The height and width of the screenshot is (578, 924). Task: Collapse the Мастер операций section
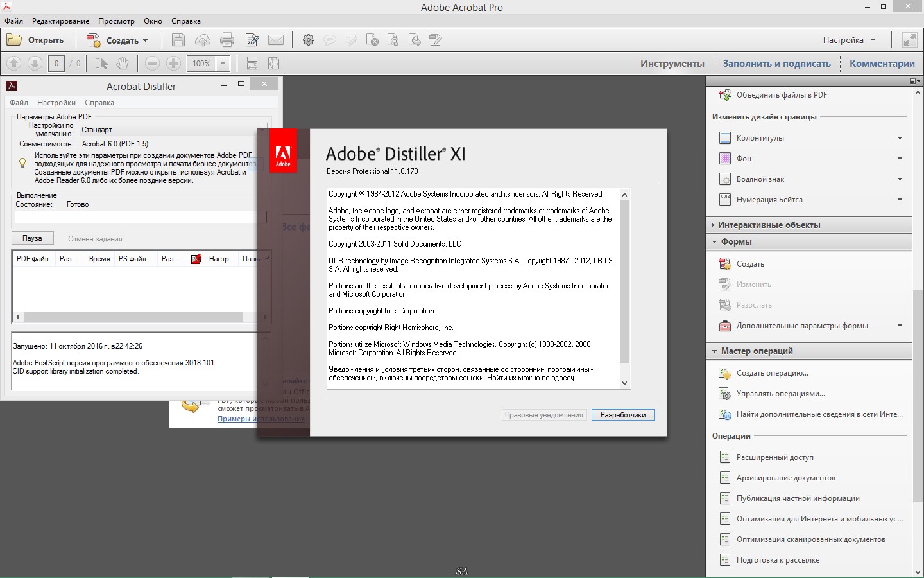tap(810, 351)
